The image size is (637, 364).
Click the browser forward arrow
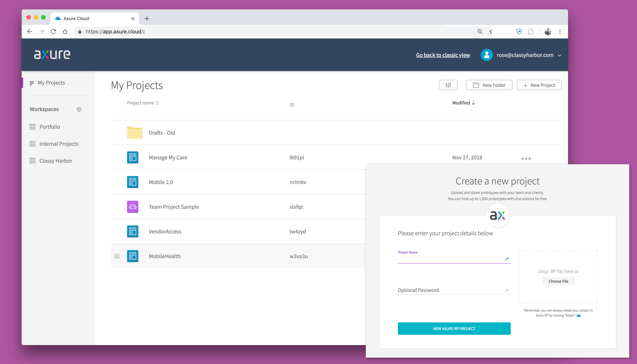tap(41, 31)
